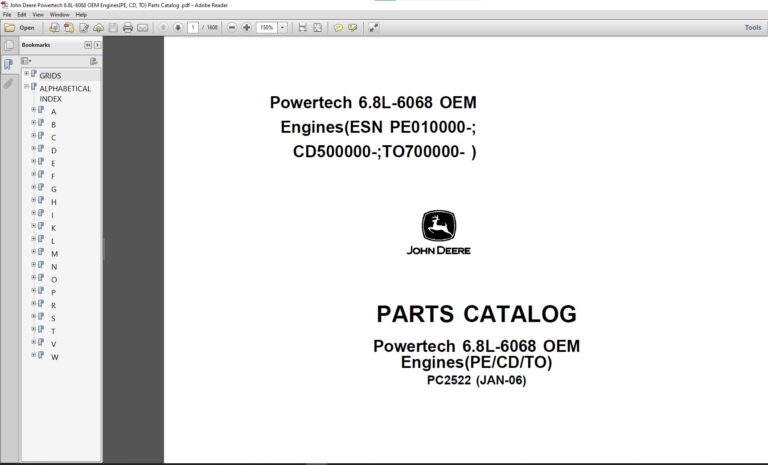Add a sticky note comment icon
This screenshot has height=465, width=768.
pos(338,28)
